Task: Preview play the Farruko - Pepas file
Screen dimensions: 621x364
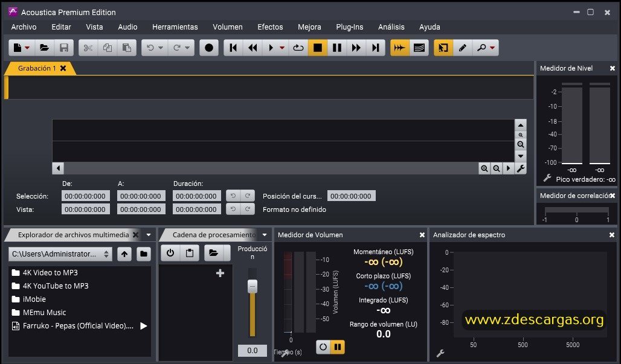Action: (x=144, y=326)
